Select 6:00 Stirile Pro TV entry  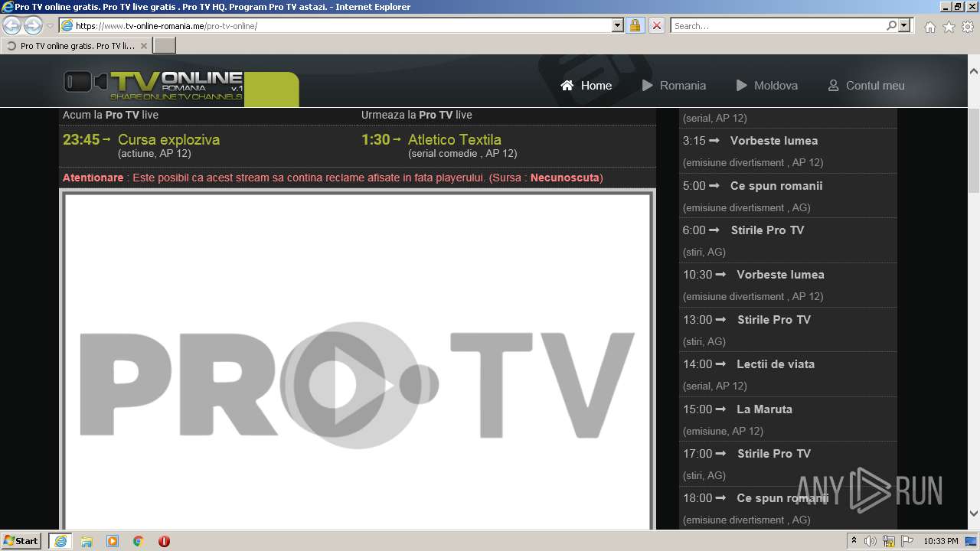point(788,240)
